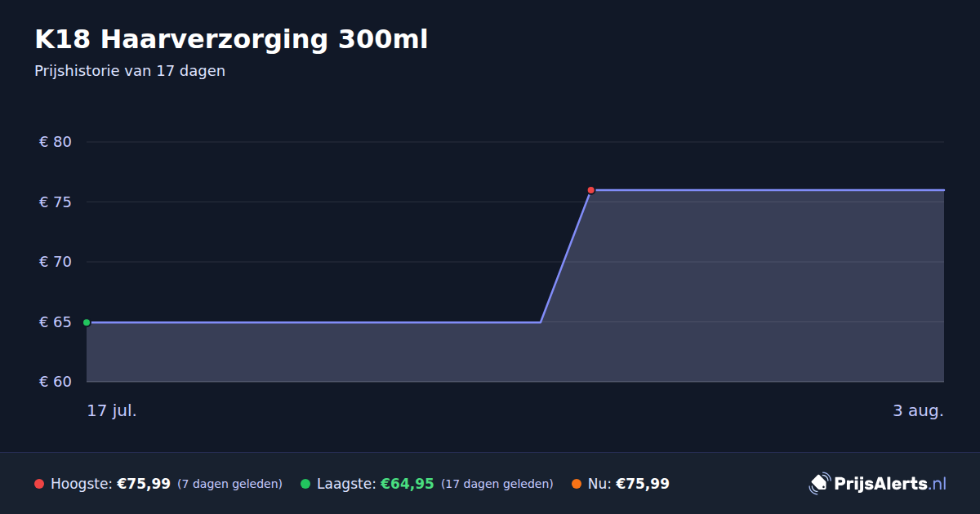Click the red Hoogste legend dot
This screenshot has width=980, height=514.
point(39,484)
